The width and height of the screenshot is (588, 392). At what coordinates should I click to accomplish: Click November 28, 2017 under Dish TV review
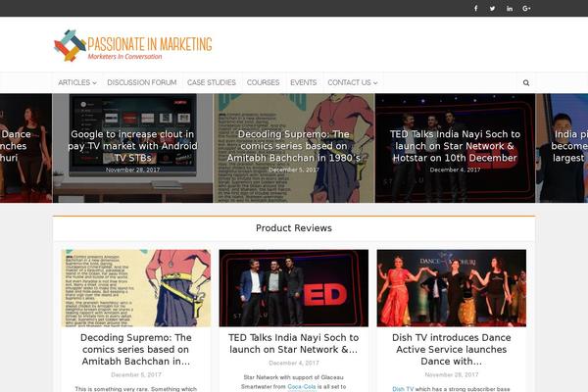452,374
